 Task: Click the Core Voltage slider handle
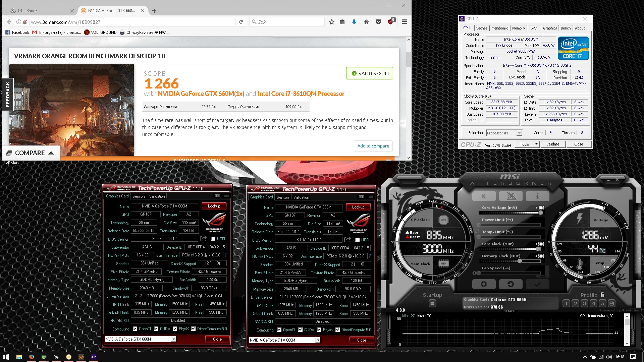click(540, 213)
